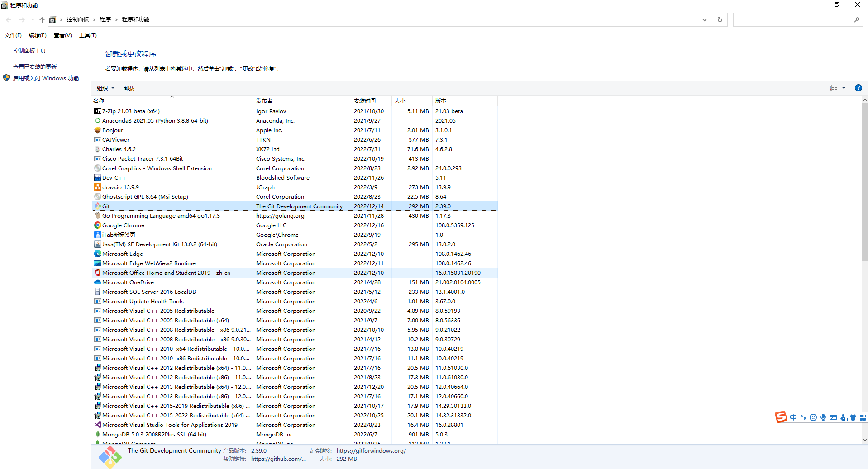Toggle Sogou Chinese/English mode (中)
Viewport: 868px width, 469px height.
click(793, 417)
